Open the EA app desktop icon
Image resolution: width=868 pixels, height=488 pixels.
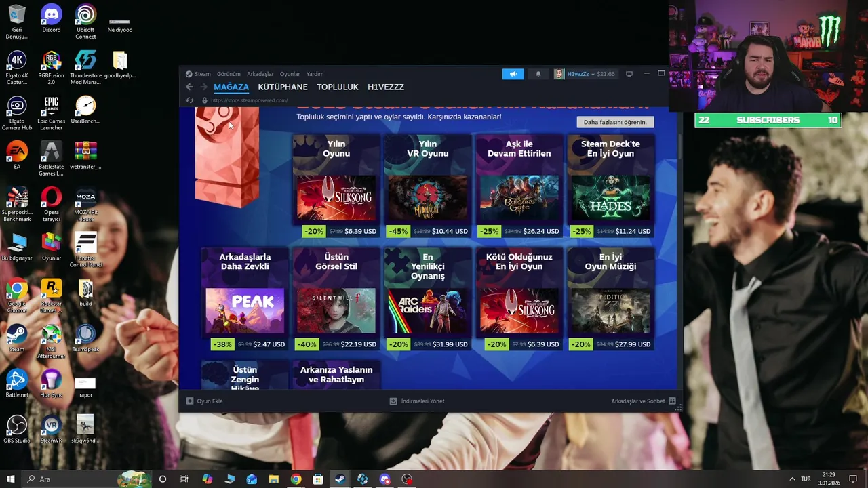point(17,155)
